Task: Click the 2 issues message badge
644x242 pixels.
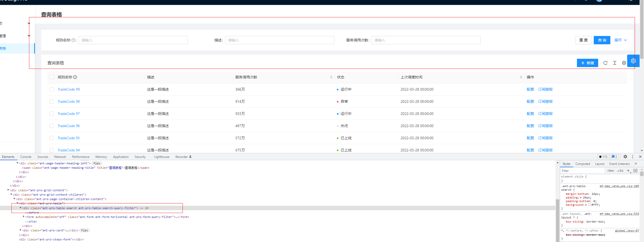Action: [614, 157]
